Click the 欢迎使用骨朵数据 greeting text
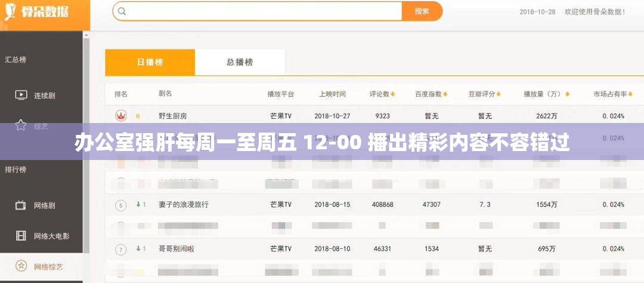Screen dimensions: 644x283 click(x=595, y=12)
